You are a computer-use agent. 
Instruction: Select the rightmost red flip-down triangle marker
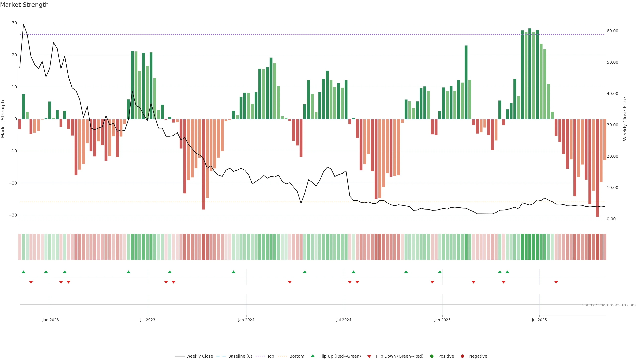556,282
